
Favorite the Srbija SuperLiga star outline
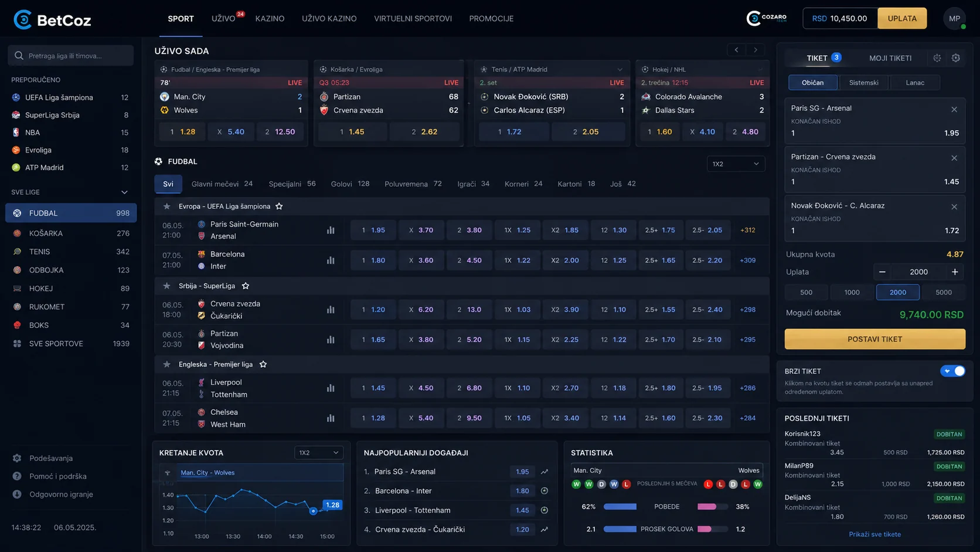tap(246, 286)
